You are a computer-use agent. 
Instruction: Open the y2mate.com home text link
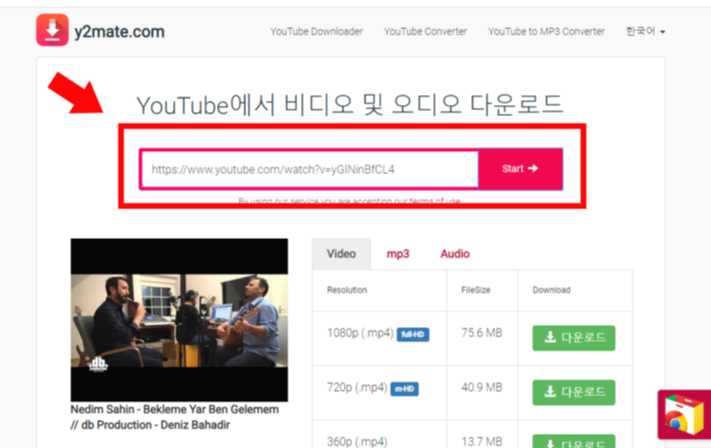[x=119, y=32]
